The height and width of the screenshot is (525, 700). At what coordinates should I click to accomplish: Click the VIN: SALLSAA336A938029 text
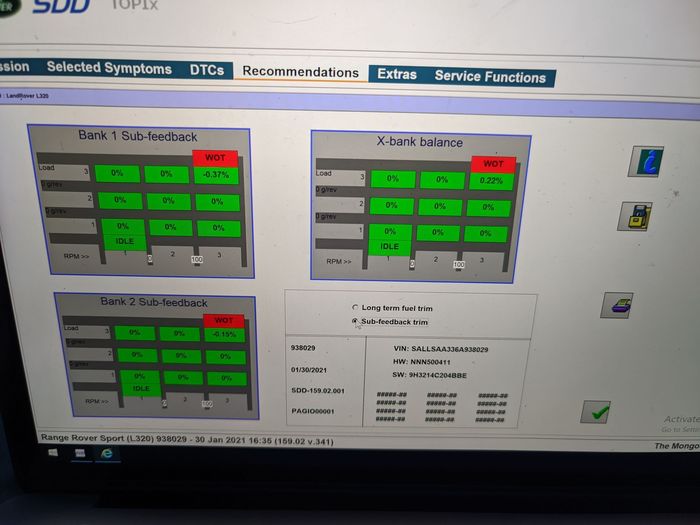[x=441, y=349]
